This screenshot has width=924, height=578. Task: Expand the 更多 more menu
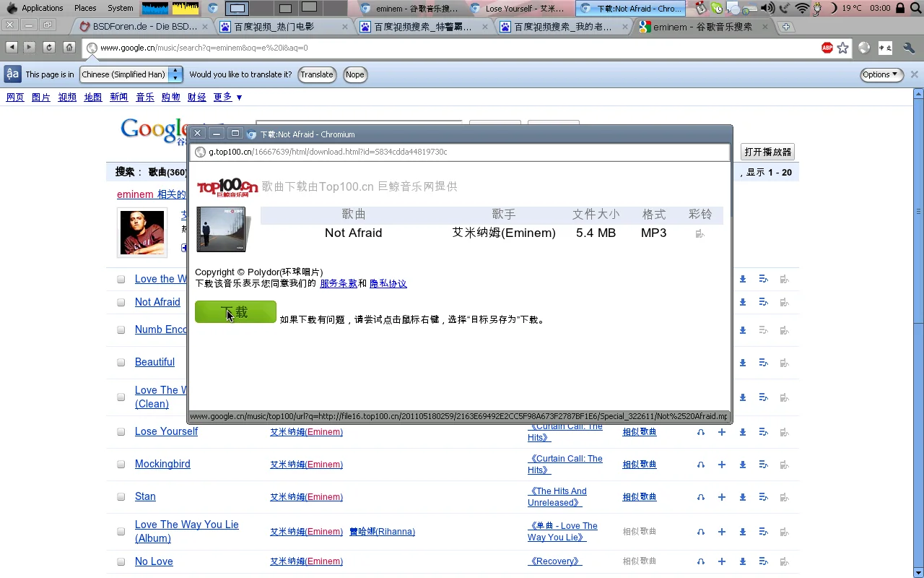pyautogui.click(x=227, y=97)
